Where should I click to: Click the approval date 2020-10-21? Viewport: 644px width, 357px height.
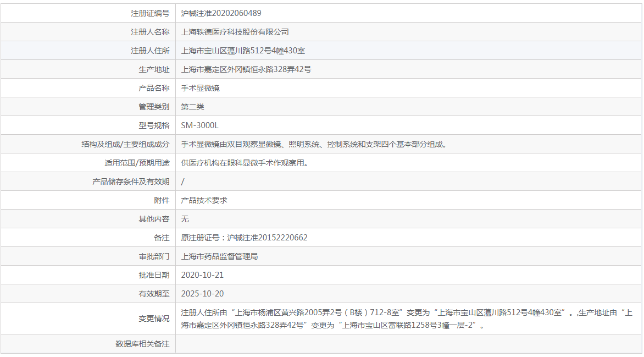pos(202,275)
